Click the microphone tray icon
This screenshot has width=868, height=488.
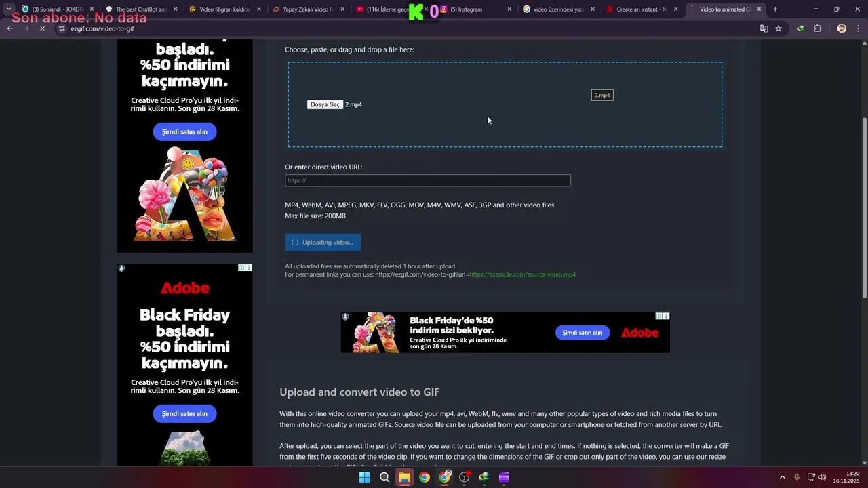click(x=797, y=477)
